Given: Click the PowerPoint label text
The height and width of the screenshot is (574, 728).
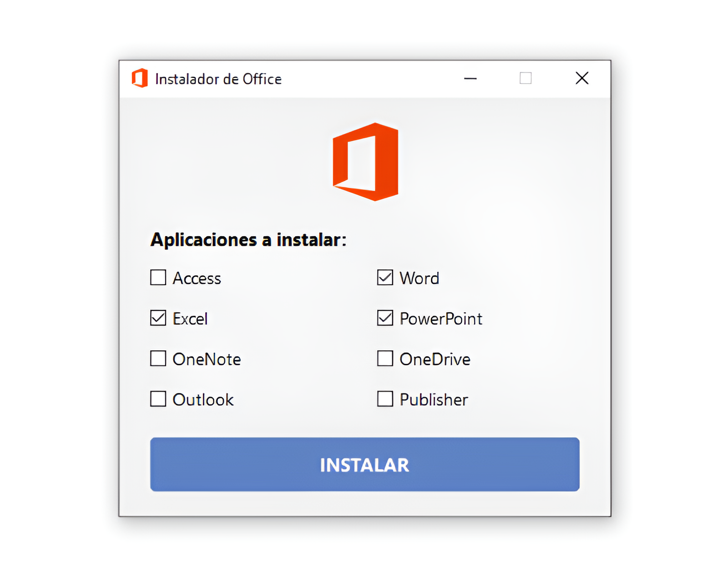Looking at the screenshot, I should click(x=440, y=319).
